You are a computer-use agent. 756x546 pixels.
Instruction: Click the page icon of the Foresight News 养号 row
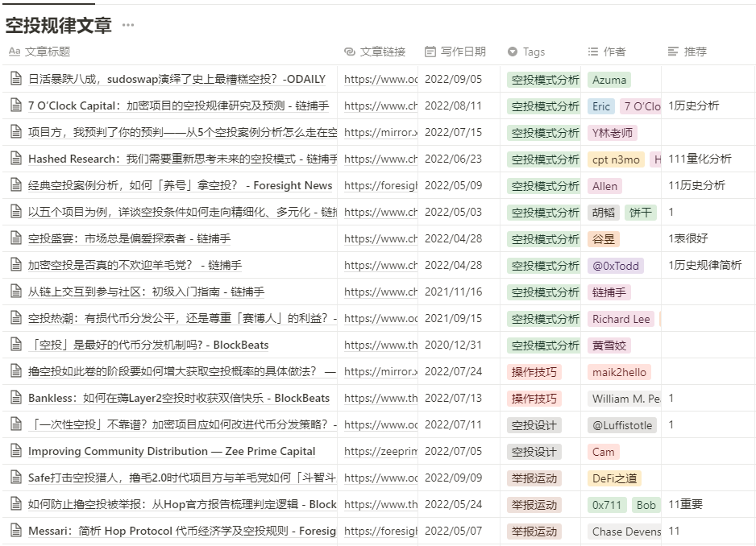16,185
